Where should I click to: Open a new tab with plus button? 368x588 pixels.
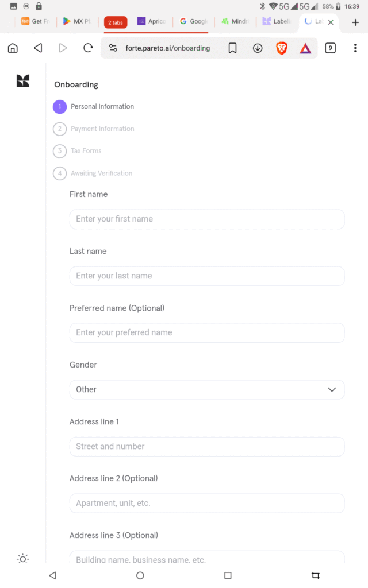pyautogui.click(x=355, y=22)
